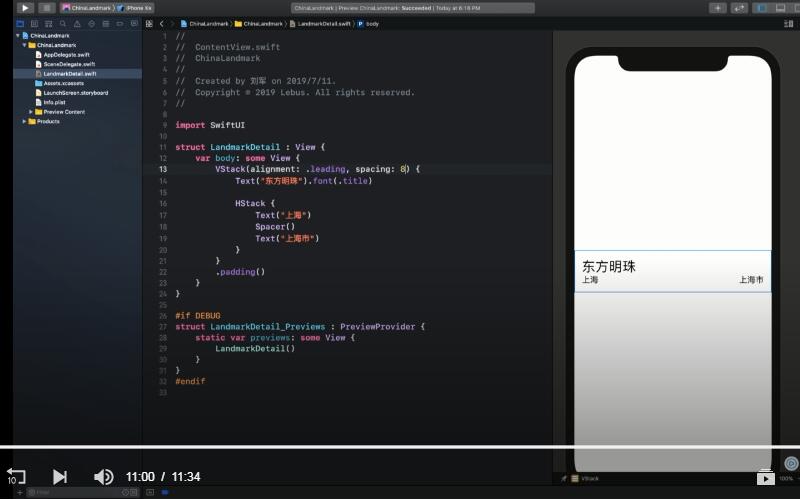Expand the Preview Content folder

click(x=31, y=112)
